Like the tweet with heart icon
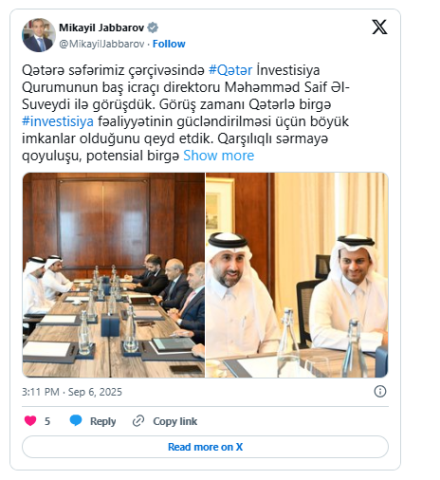Image resolution: width=440 pixels, height=480 pixels. pos(30,421)
